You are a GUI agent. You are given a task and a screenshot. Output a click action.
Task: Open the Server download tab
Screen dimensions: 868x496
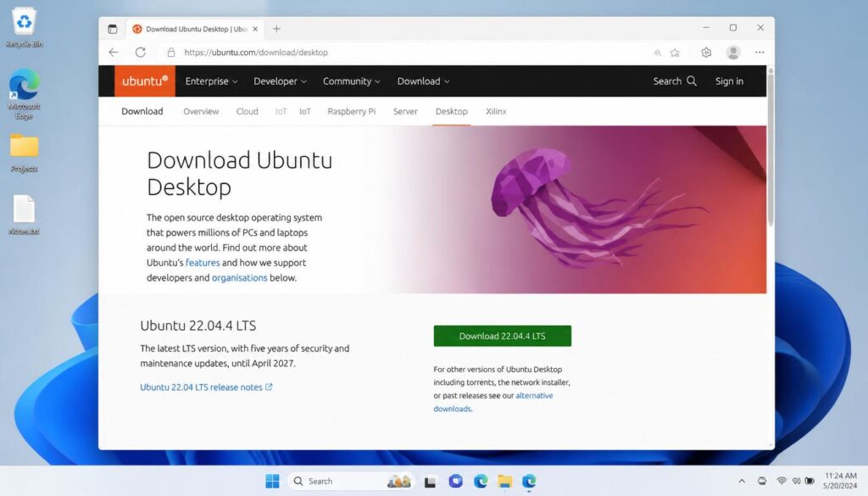pyautogui.click(x=405, y=111)
